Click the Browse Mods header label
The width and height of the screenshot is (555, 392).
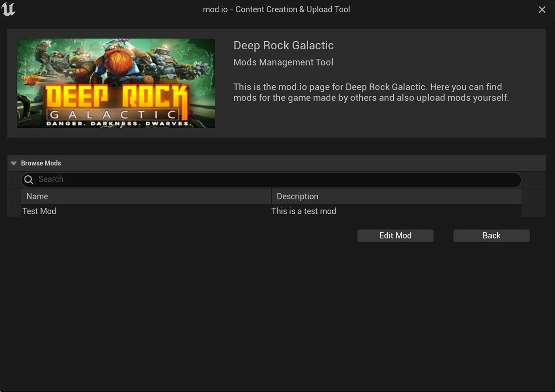(41, 163)
